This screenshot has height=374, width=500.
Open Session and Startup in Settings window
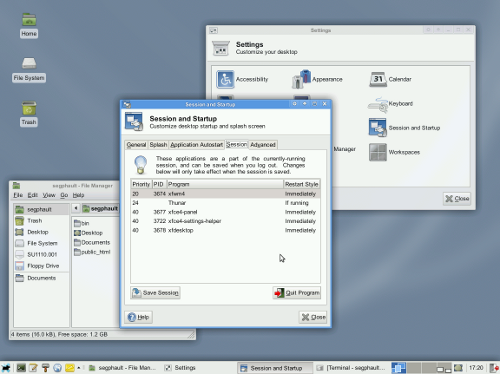click(x=404, y=128)
